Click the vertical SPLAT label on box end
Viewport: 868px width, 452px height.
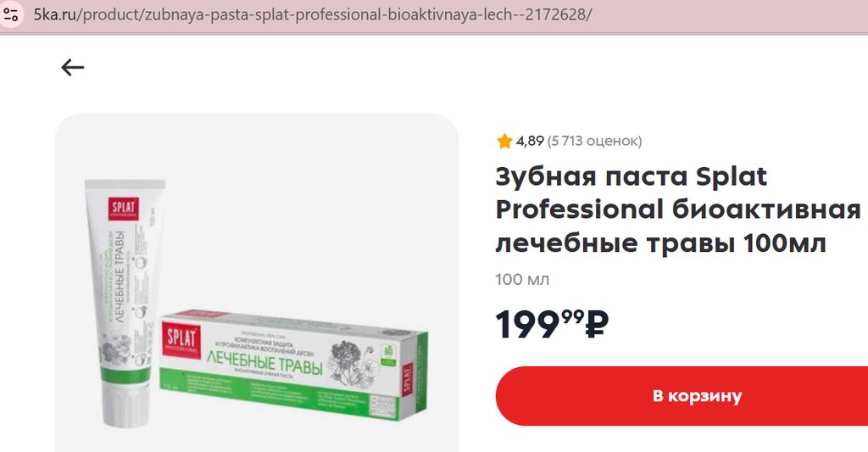tap(408, 379)
